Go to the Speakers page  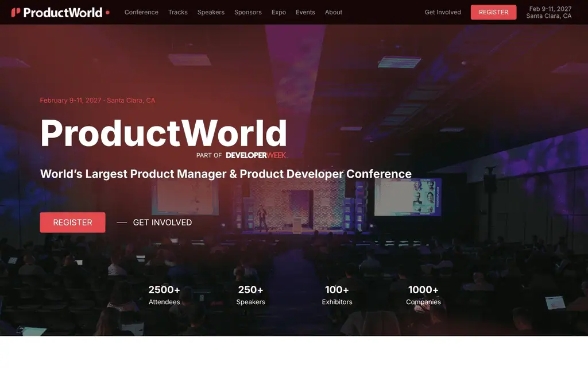[211, 12]
